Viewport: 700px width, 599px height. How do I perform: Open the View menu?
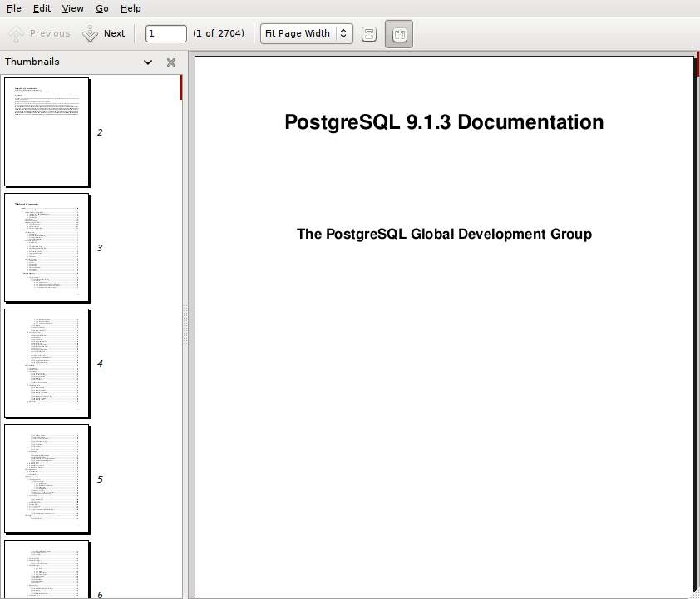[x=72, y=8]
